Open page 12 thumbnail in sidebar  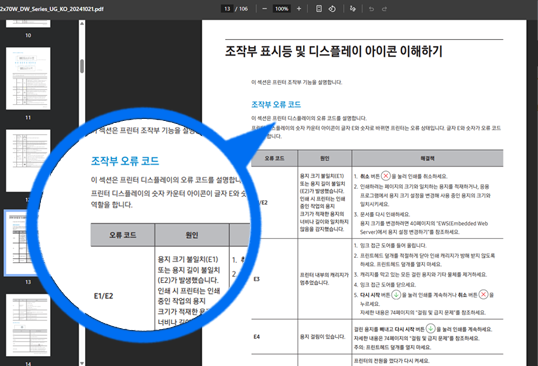[x=28, y=160]
